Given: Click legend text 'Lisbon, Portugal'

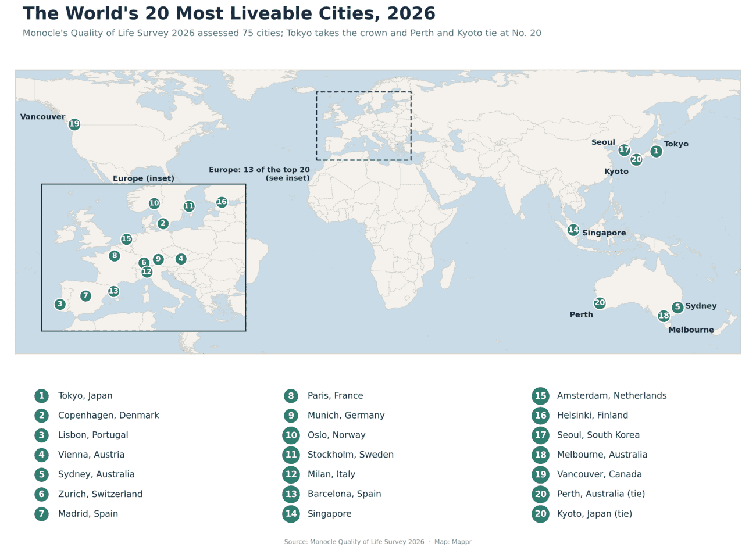Looking at the screenshot, I should click(93, 435).
